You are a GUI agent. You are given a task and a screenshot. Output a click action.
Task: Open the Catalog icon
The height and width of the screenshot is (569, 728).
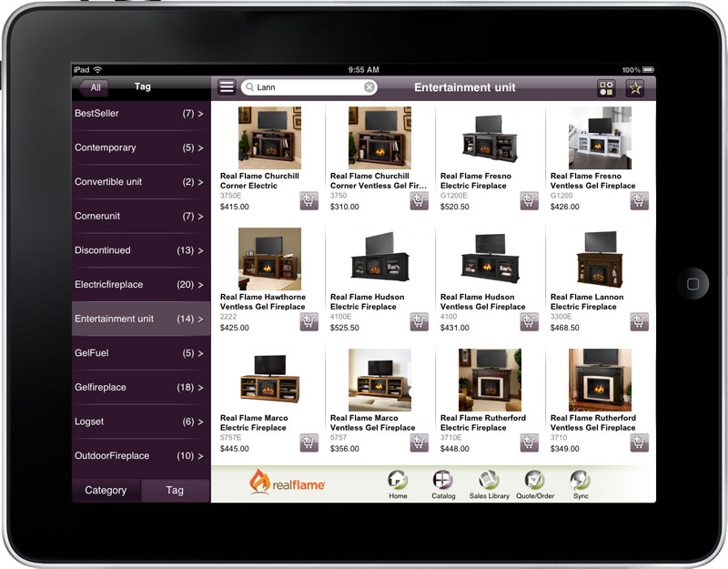click(443, 484)
